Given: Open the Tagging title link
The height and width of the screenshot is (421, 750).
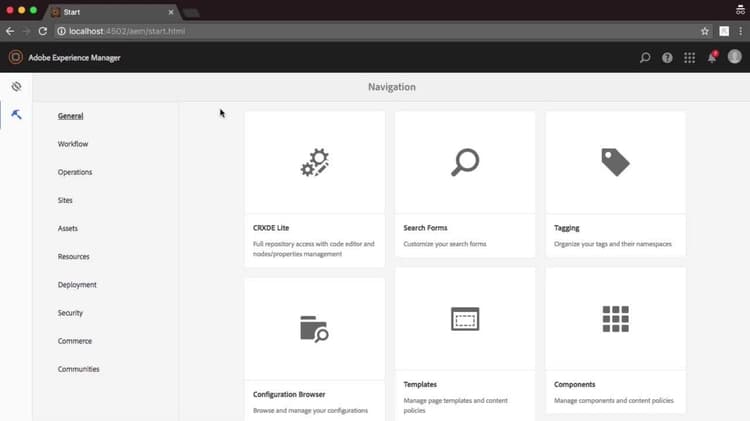Looking at the screenshot, I should pyautogui.click(x=566, y=228).
